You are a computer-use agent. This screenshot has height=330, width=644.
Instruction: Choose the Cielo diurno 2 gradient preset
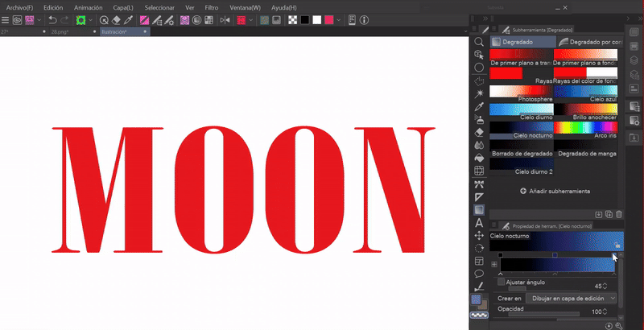tap(521, 167)
